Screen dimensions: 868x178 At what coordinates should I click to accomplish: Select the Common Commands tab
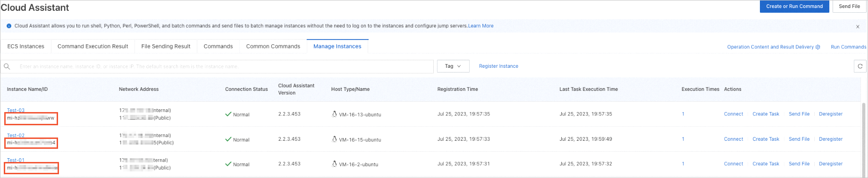(273, 46)
